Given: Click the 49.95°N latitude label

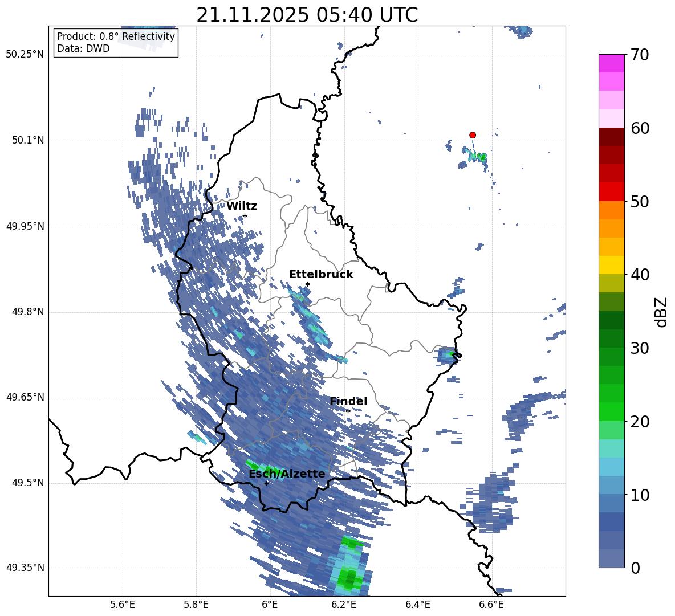Looking at the screenshot, I should (x=25, y=226).
